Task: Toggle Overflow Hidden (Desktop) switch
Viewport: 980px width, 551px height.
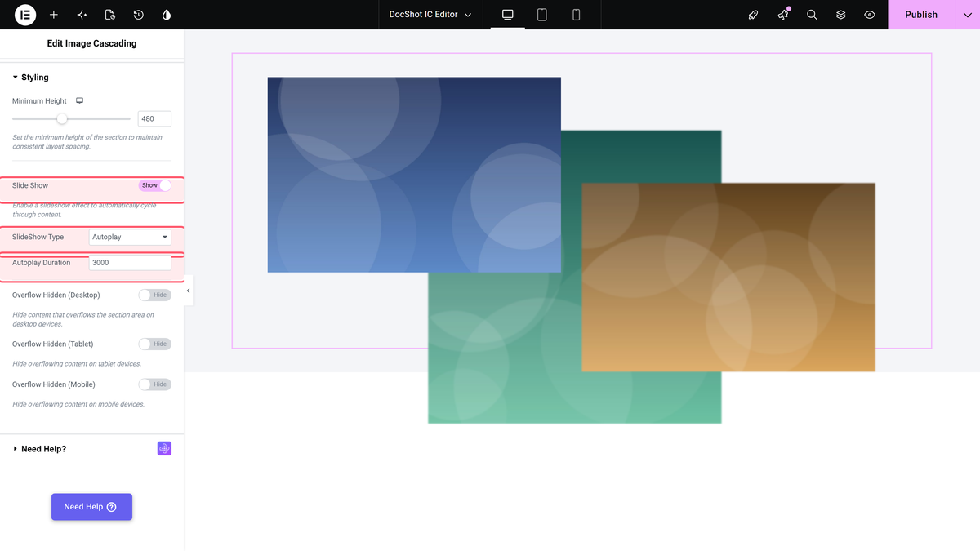Action: coord(155,295)
